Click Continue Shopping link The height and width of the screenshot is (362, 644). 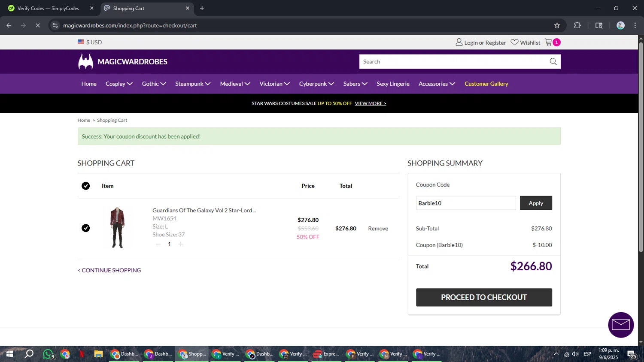coord(109,270)
